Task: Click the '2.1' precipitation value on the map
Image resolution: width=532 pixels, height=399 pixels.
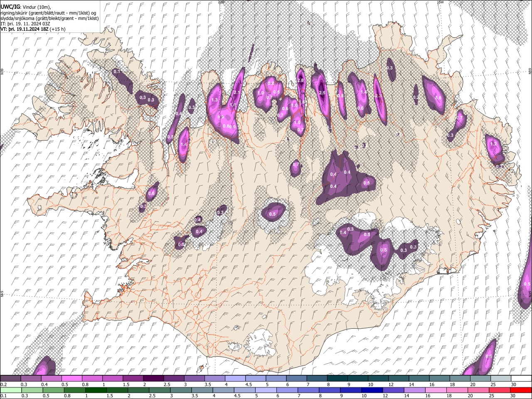Action: click(x=237, y=92)
